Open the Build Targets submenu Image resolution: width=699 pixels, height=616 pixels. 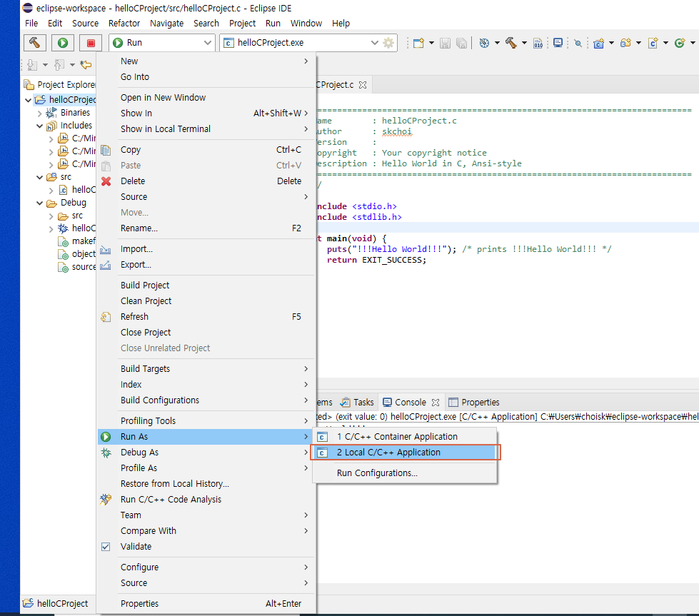click(x=206, y=368)
